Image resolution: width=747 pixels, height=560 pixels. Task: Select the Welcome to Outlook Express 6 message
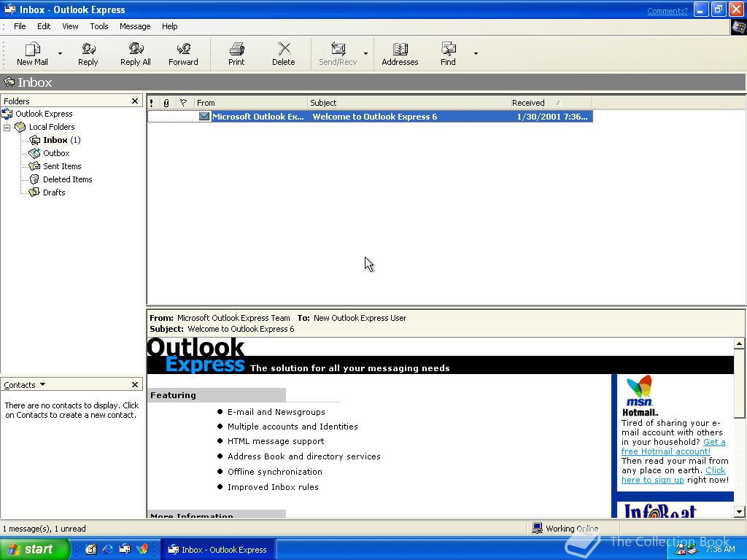370,117
